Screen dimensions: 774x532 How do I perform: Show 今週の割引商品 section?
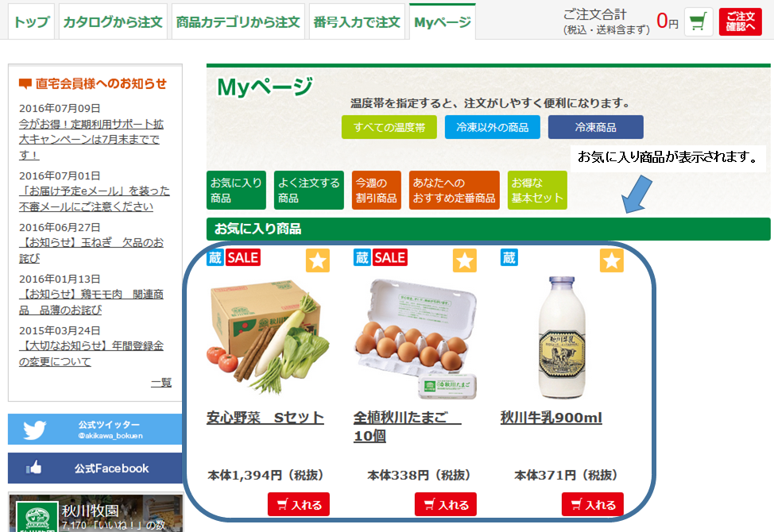[x=376, y=191]
